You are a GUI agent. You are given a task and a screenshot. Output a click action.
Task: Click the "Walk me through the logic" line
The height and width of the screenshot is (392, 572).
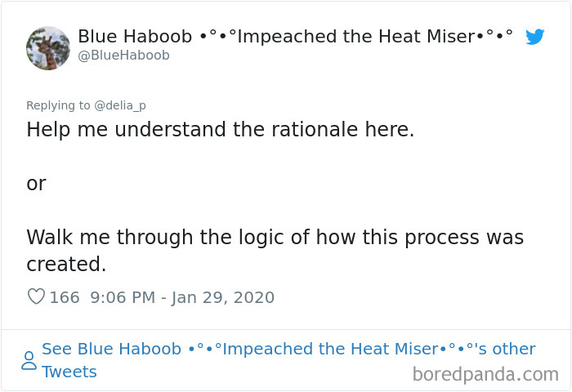[275, 238]
